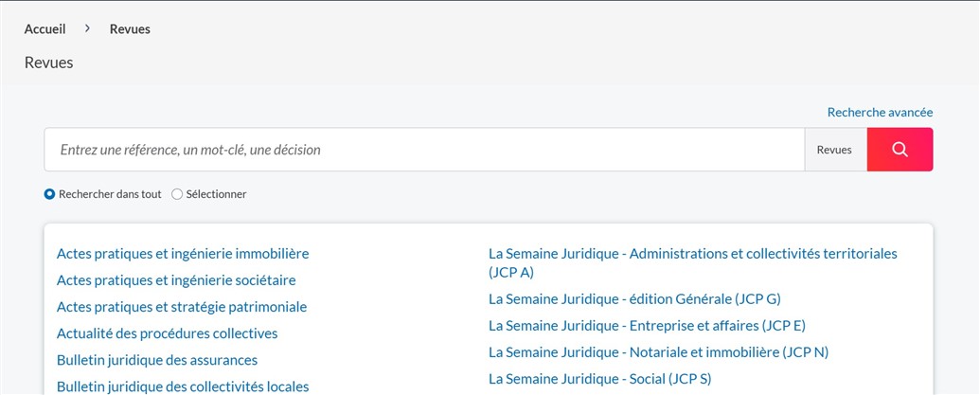The width and height of the screenshot is (980, 395).
Task: Open the Revues scope selector beside search
Action: [x=835, y=150]
